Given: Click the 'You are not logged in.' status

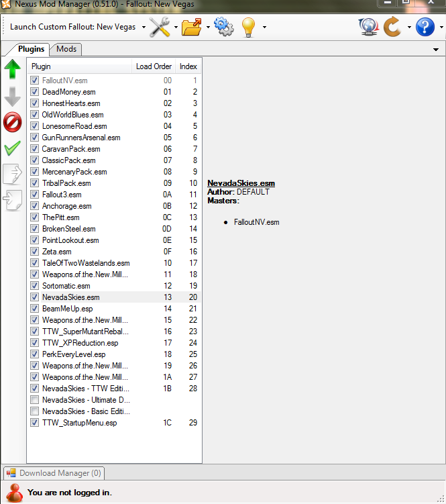Looking at the screenshot, I should click(70, 493).
